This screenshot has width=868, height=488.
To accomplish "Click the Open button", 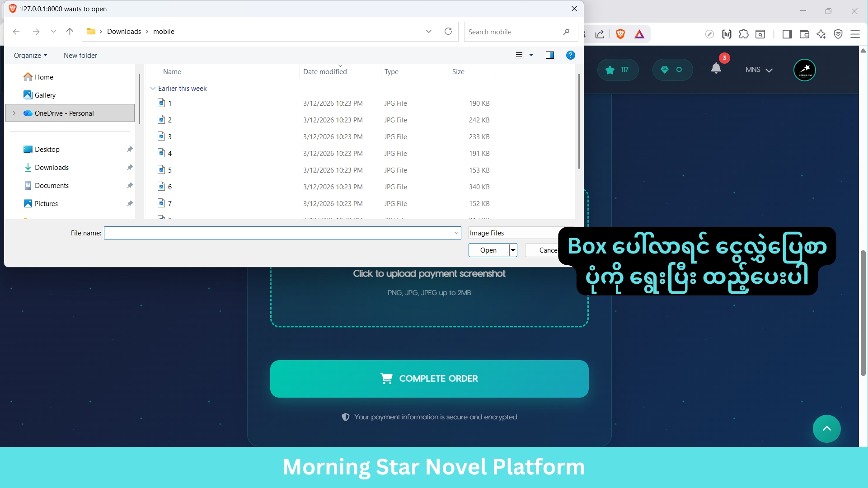I will (x=488, y=250).
